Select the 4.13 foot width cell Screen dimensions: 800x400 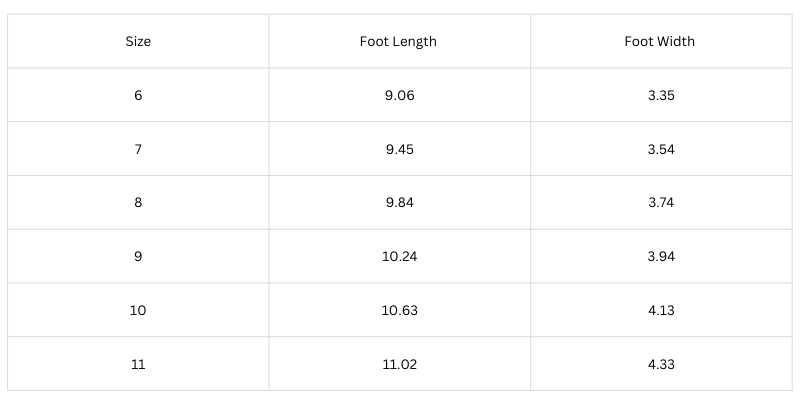click(x=660, y=311)
